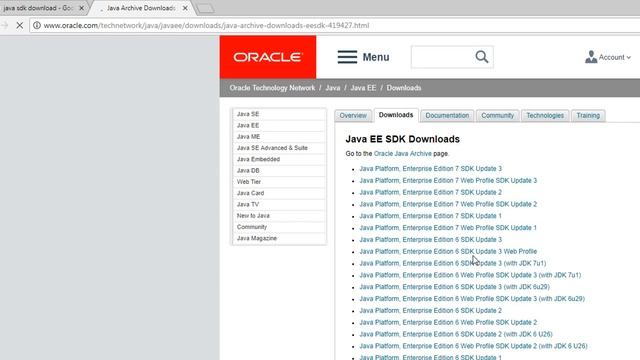Screen dimensions: 640x360
Task: Open Enterprise Edition 7 SDK Update 3 link
Action: [x=431, y=169]
